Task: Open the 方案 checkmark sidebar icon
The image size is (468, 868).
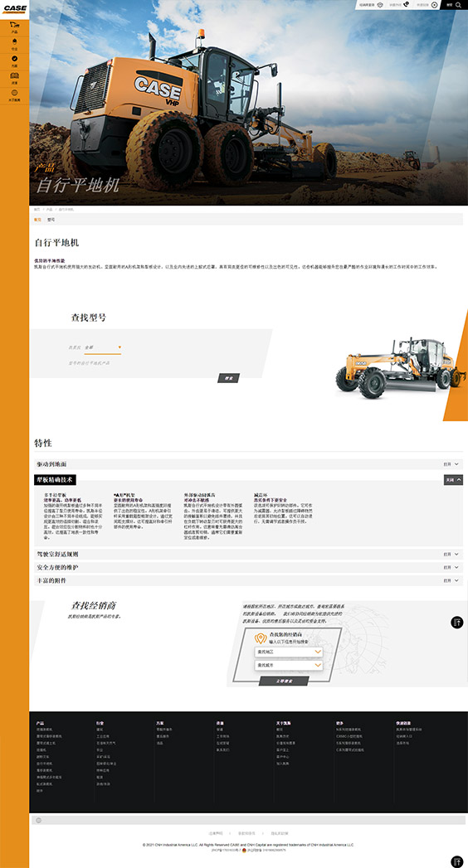Action: pyautogui.click(x=14, y=58)
